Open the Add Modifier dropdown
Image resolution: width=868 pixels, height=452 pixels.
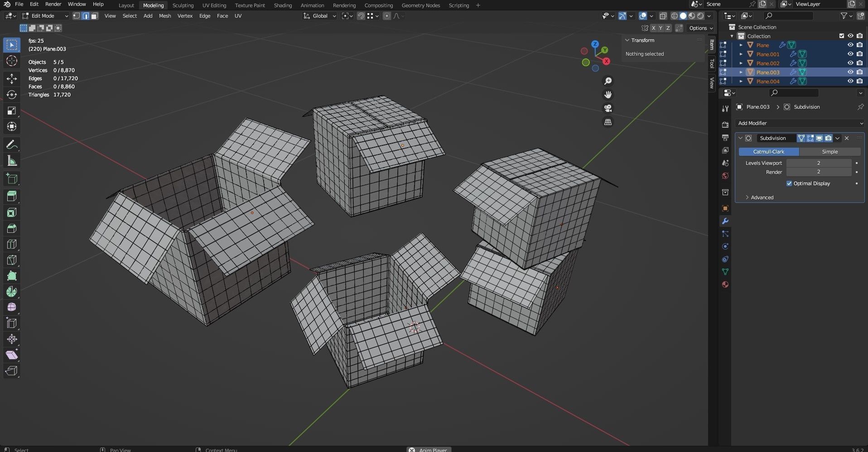800,123
